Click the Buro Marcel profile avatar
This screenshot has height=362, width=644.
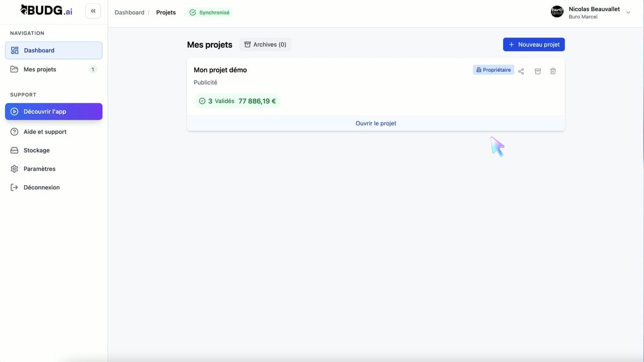pyautogui.click(x=557, y=12)
